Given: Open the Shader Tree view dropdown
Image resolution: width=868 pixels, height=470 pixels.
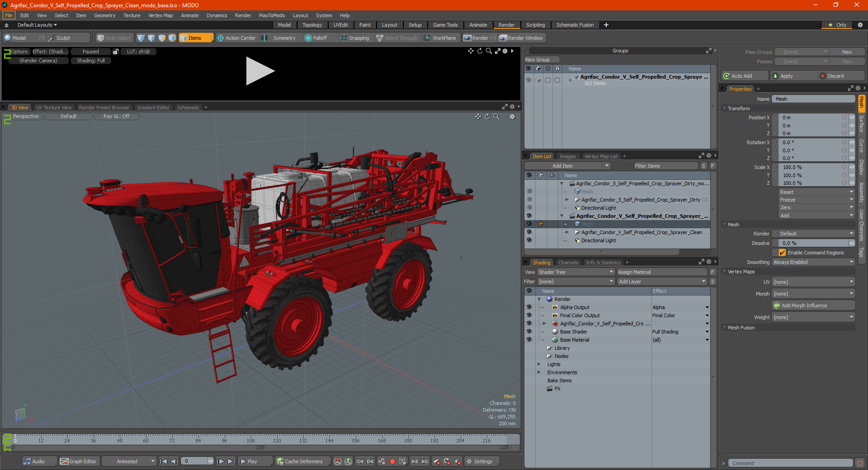Looking at the screenshot, I should (576, 272).
